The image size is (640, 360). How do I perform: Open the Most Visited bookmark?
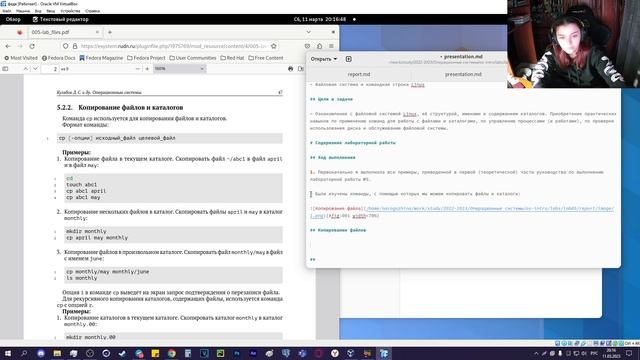pyautogui.click(x=21, y=58)
